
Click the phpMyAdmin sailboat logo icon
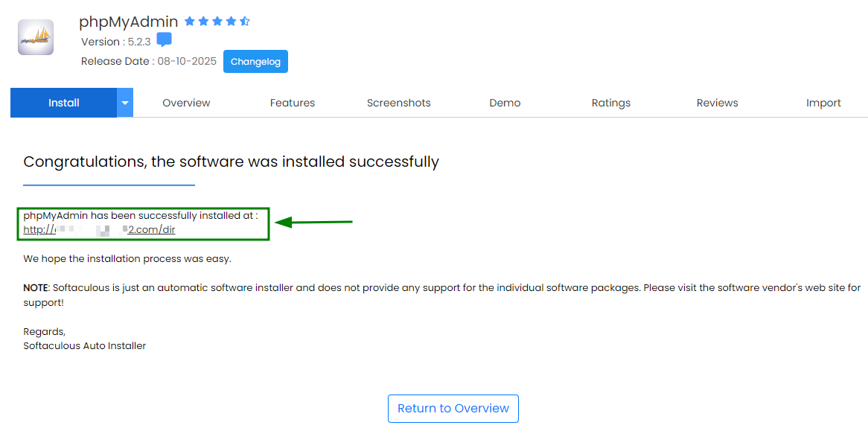36,38
